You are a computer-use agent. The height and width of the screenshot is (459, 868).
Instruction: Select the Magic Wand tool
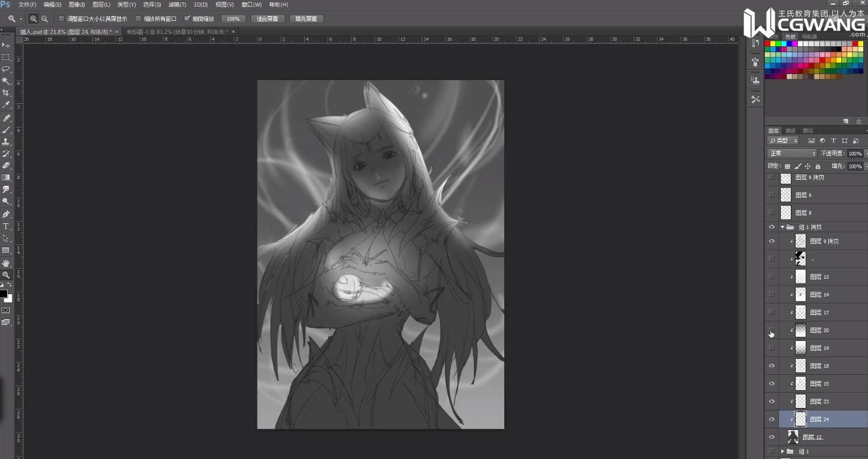point(6,81)
